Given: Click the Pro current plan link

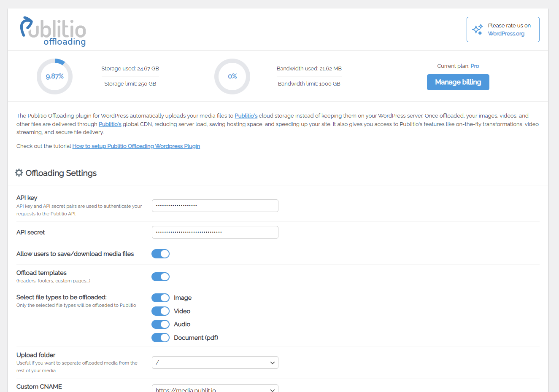Looking at the screenshot, I should (475, 66).
